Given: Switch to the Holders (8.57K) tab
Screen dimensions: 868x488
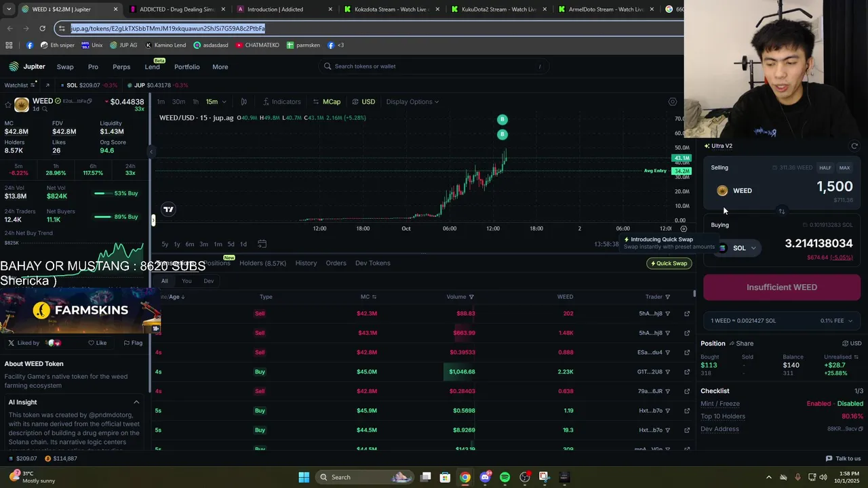Looking at the screenshot, I should [x=262, y=263].
